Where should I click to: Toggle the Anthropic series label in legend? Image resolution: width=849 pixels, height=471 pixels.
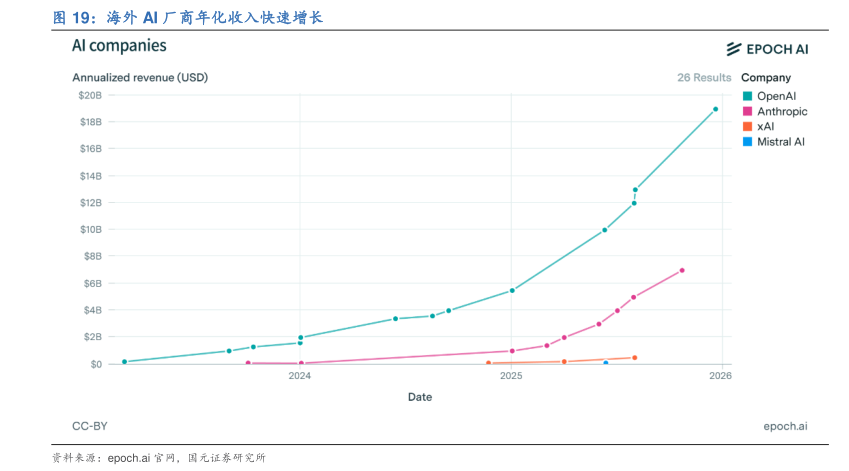pyautogui.click(x=782, y=111)
